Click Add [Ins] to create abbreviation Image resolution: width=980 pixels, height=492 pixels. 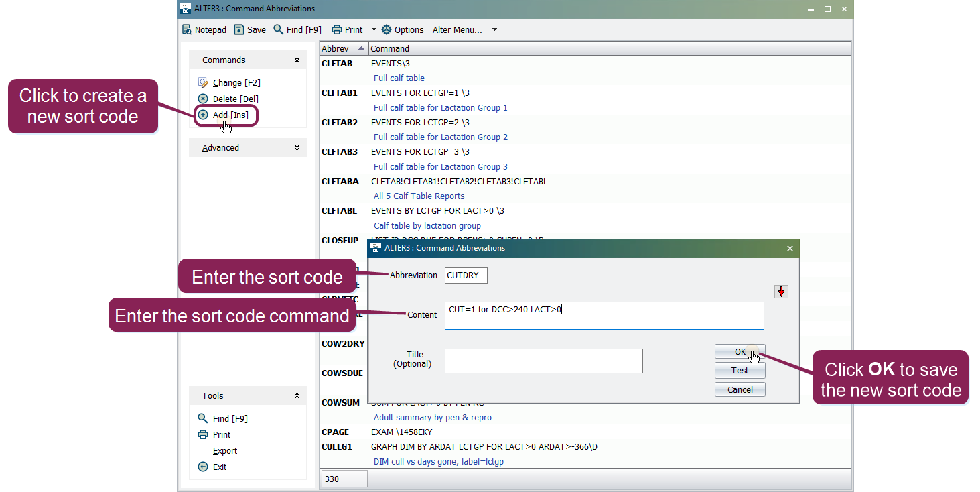click(230, 115)
